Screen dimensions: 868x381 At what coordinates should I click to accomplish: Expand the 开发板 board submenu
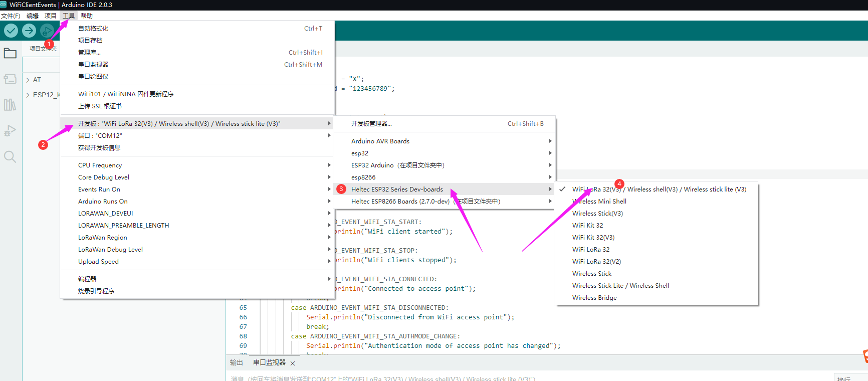[197, 124]
